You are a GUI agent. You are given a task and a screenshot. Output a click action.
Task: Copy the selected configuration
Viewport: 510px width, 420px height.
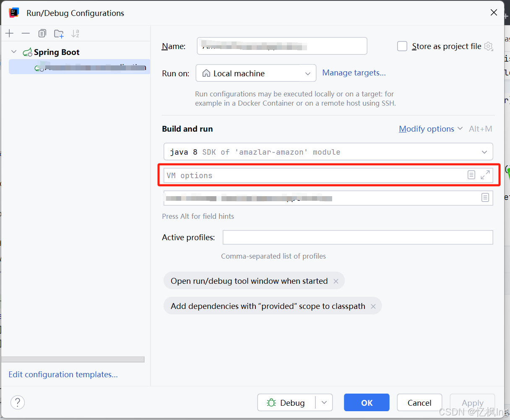coord(42,33)
